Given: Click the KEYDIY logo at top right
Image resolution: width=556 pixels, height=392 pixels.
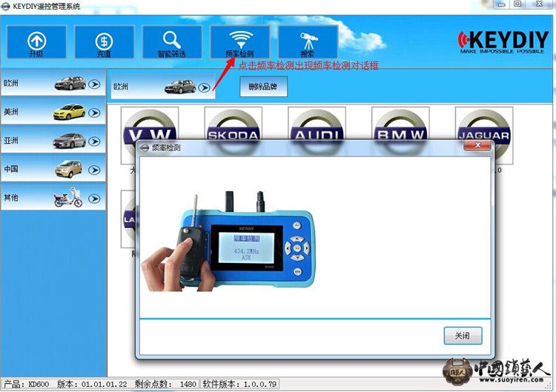Looking at the screenshot, I should (x=503, y=41).
